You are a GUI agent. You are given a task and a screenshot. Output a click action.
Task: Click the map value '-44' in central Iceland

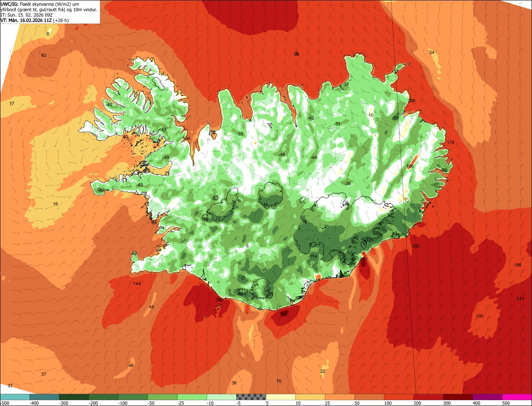(x=313, y=157)
